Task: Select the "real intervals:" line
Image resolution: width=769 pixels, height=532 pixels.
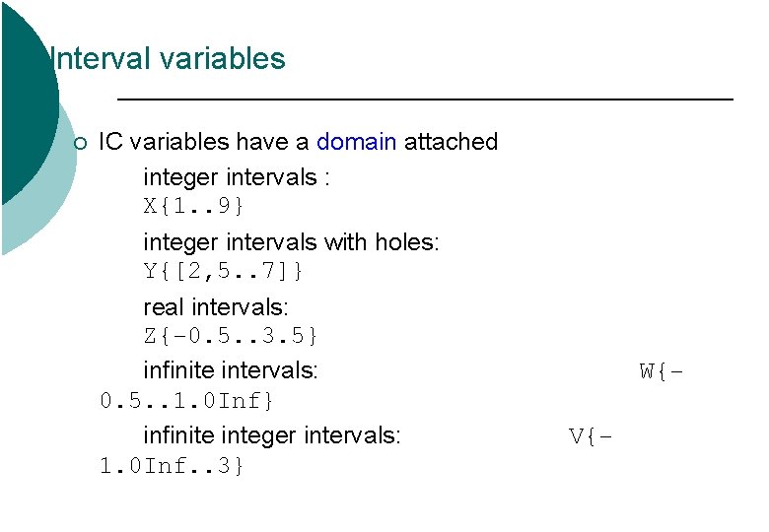Action: coord(216,306)
